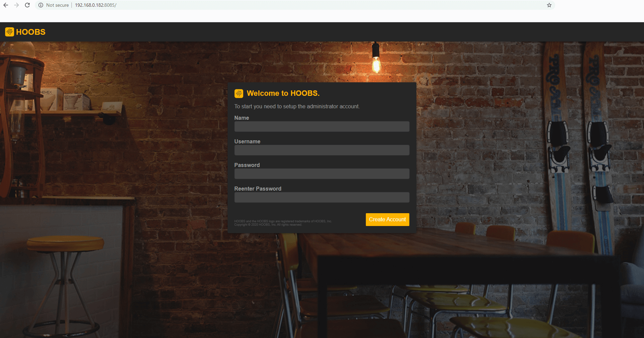Click the 'Not secure' label in address bar

click(57, 5)
